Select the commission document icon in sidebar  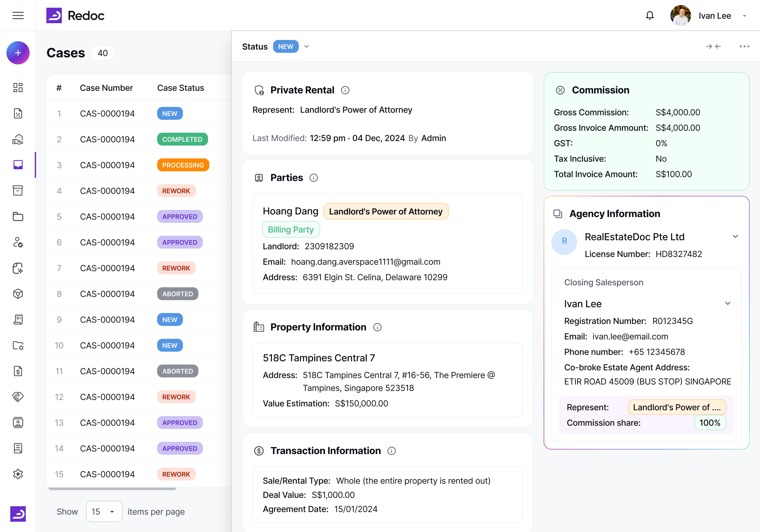18,113
